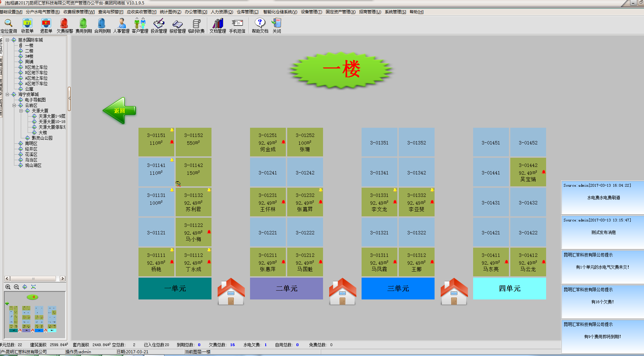This screenshot has height=356, width=644.
Task: Click the red 欠费报警 alarm icon
Action: pos(64,26)
